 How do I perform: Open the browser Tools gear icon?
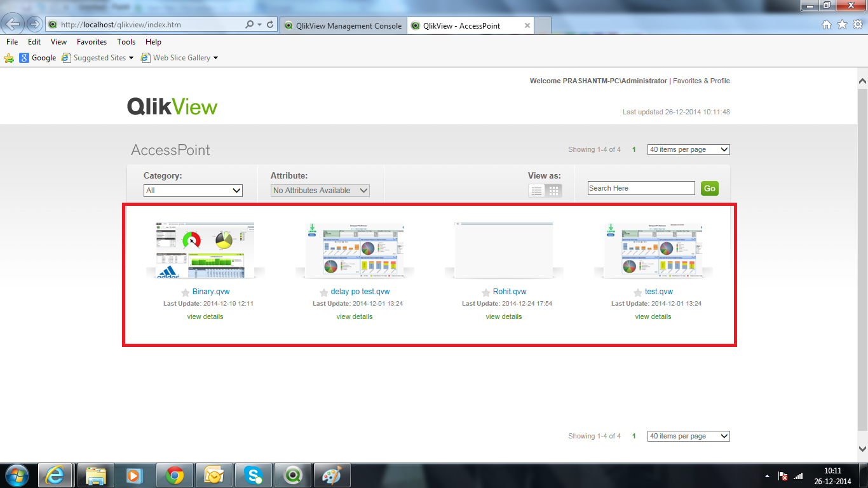pos(857,25)
